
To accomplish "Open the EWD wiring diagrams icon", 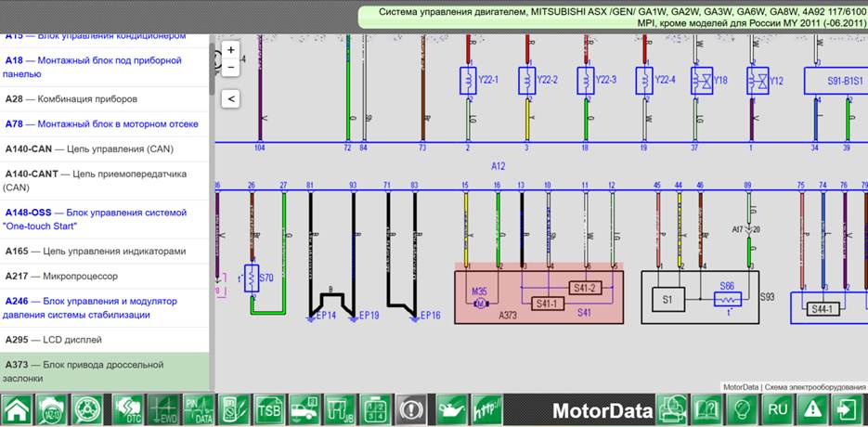I will pos(163,410).
